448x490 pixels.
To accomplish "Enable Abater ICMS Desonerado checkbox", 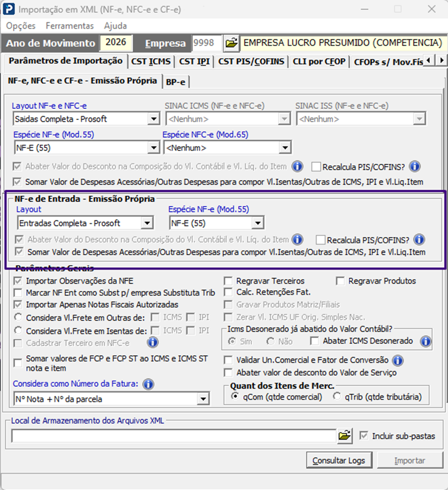I will click(315, 341).
